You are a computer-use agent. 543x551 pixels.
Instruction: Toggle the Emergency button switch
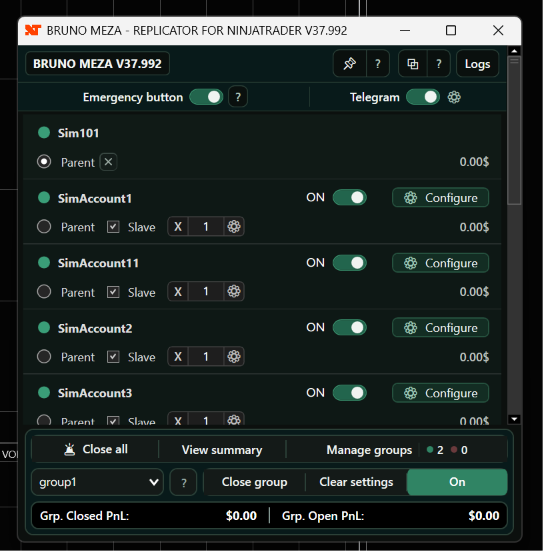[206, 97]
